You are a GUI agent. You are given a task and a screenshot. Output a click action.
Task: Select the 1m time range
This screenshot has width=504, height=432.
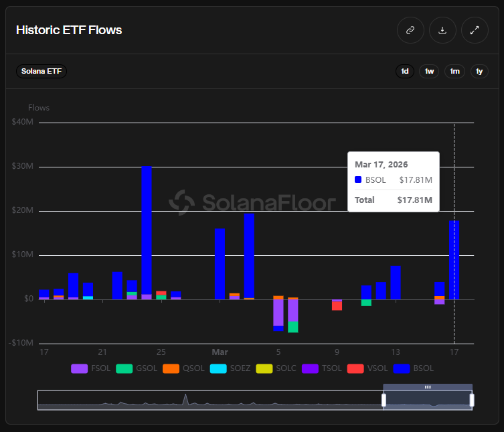pos(454,71)
